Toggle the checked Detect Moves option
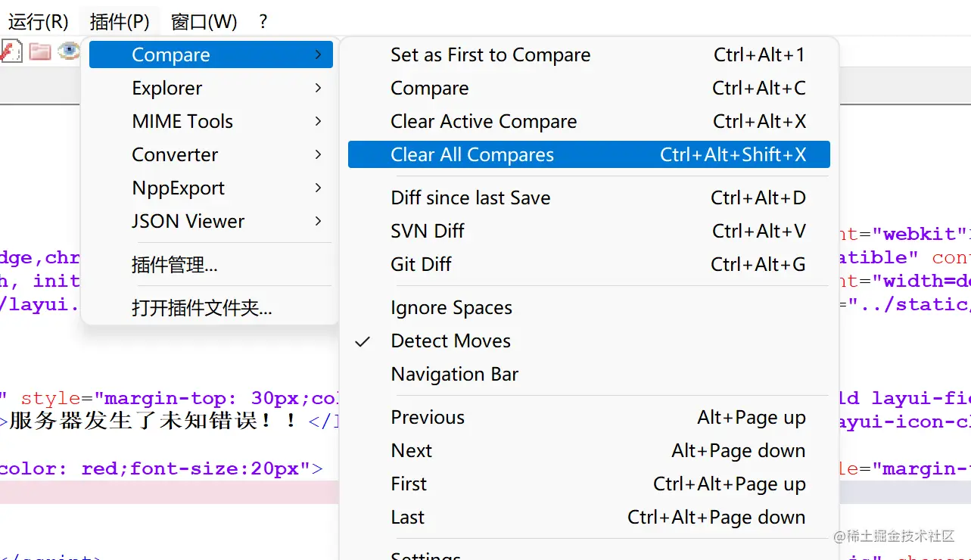971x560 pixels. coord(450,341)
